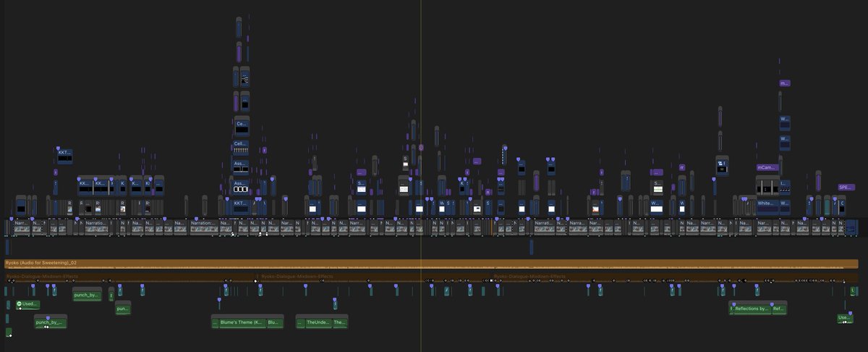The height and width of the screenshot is (352, 868).
Task: Click the marker on top of Reflections by... clip
Action: (x=733, y=303)
